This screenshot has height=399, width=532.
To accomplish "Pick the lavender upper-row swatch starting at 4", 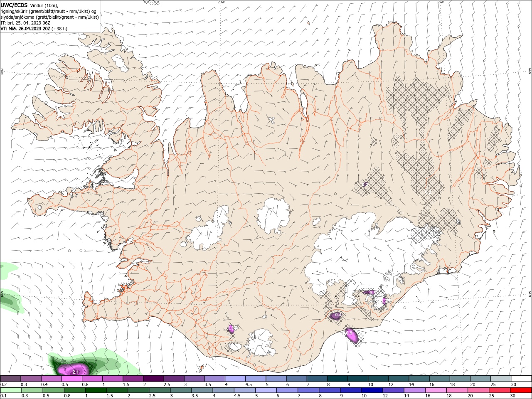I will click(x=235, y=379).
